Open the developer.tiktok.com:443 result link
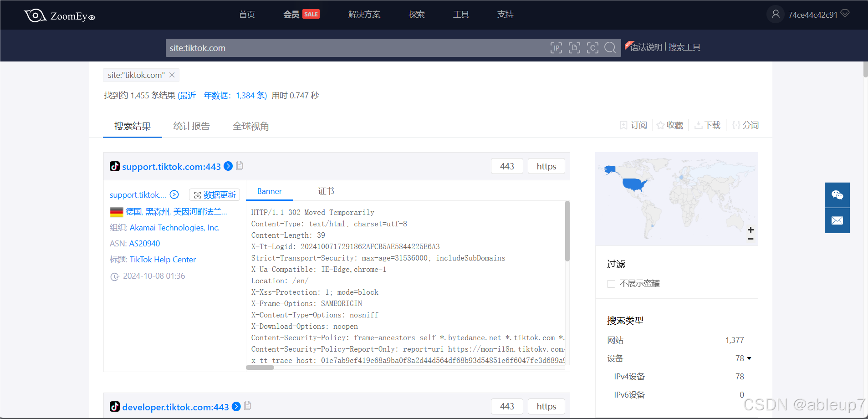The height and width of the screenshot is (419, 868). 175,407
